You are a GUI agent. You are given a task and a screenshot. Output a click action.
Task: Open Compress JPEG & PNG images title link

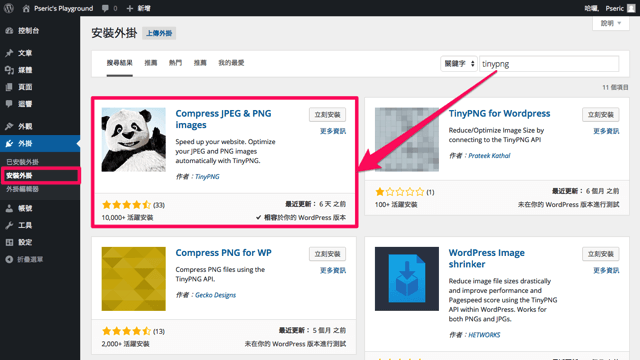point(223,119)
